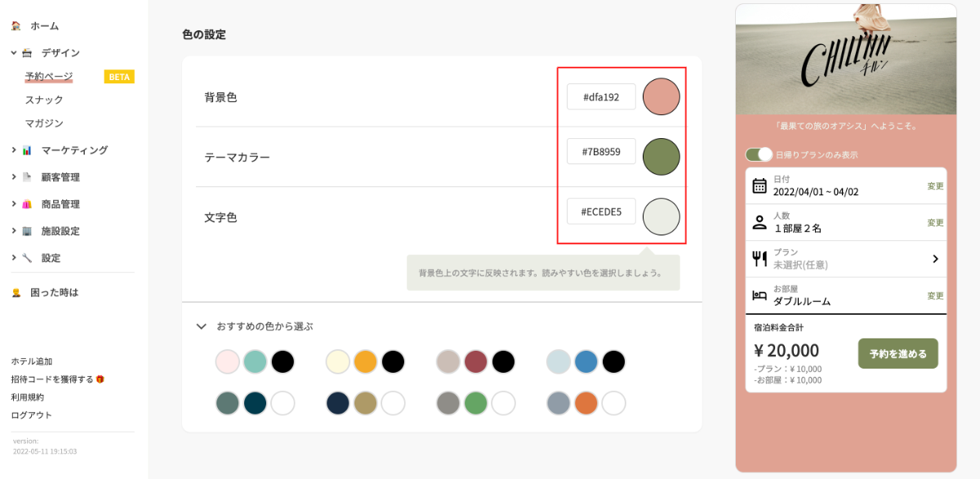Open the マガジン menu item

44,123
